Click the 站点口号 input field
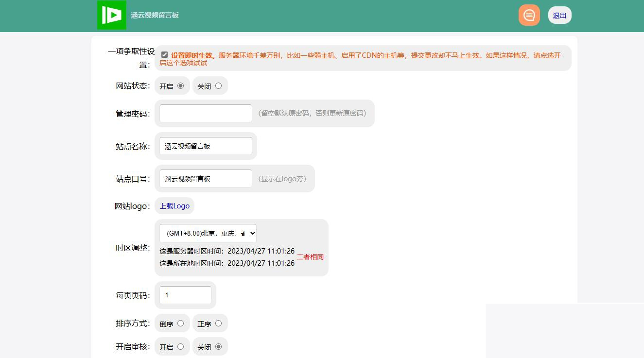This screenshot has width=644, height=358. pos(205,178)
